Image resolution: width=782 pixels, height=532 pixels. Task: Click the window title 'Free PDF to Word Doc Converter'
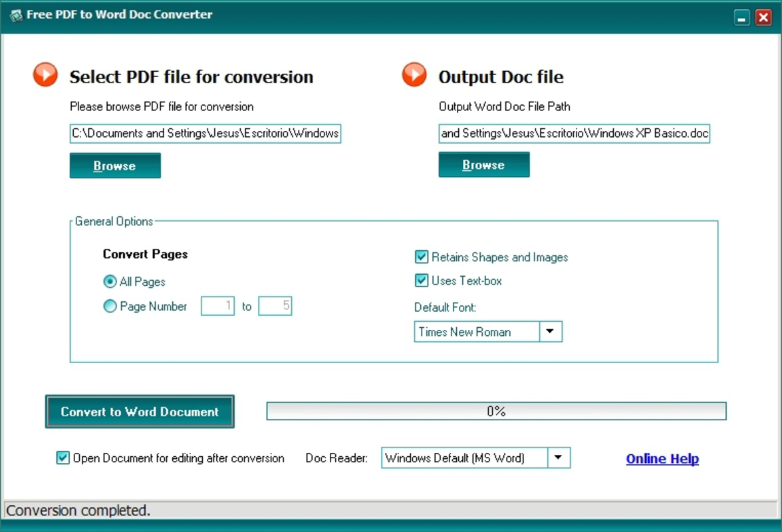click(x=120, y=15)
